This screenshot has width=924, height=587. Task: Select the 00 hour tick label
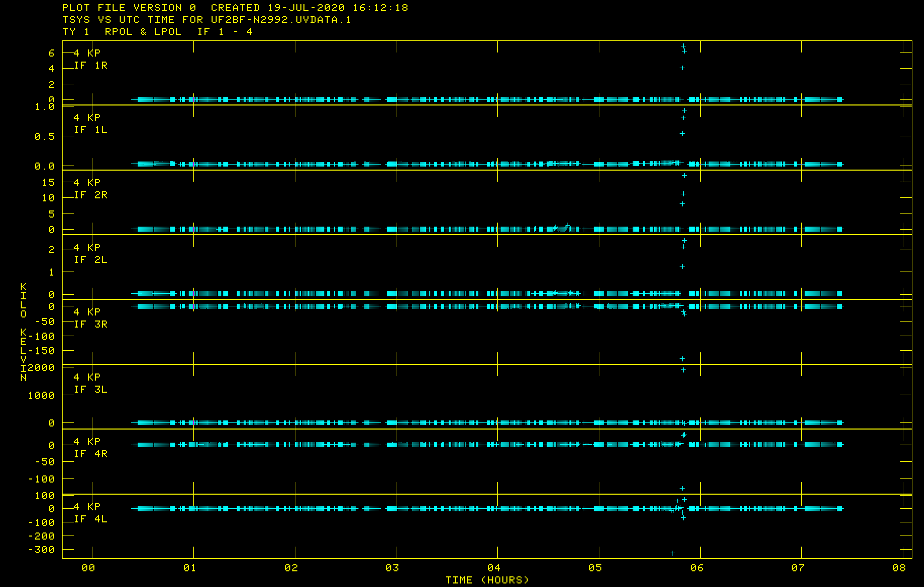pyautogui.click(x=88, y=568)
